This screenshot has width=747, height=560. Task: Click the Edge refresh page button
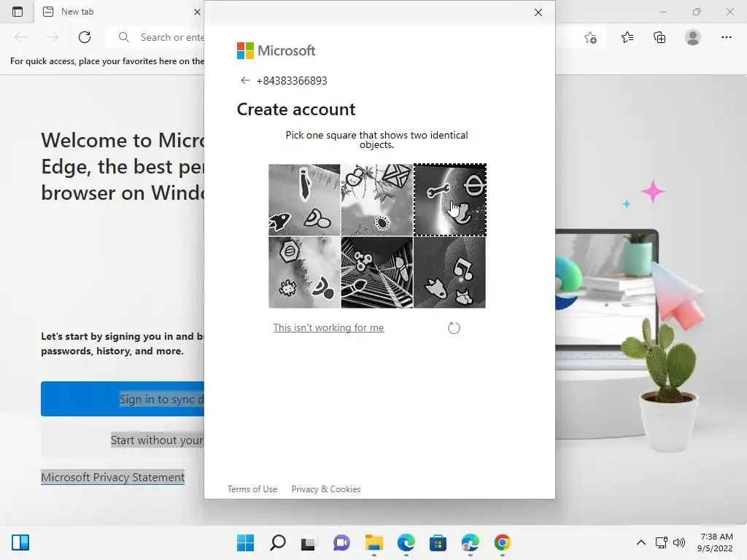(85, 37)
